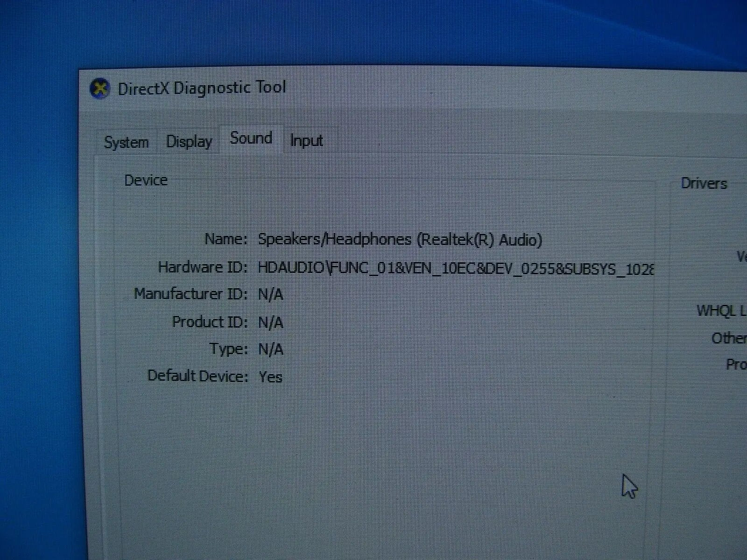The image size is (747, 560).
Task: Go to the Input tab
Action: (306, 140)
